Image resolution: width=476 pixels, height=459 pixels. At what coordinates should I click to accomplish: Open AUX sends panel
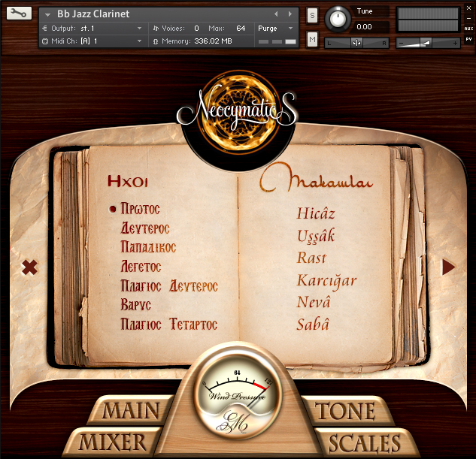click(468, 29)
